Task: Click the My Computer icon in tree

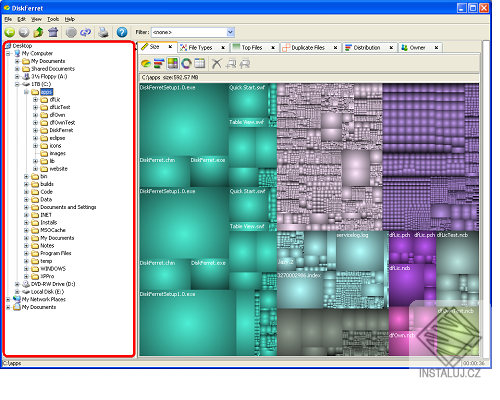Action: pyautogui.click(x=17, y=53)
